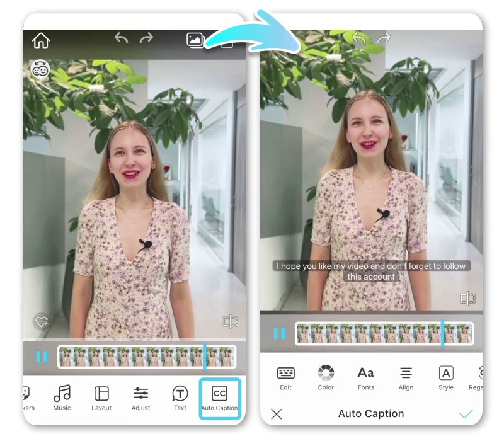Open the caption Style options
This screenshot has height=441, width=504.
coord(445,373)
